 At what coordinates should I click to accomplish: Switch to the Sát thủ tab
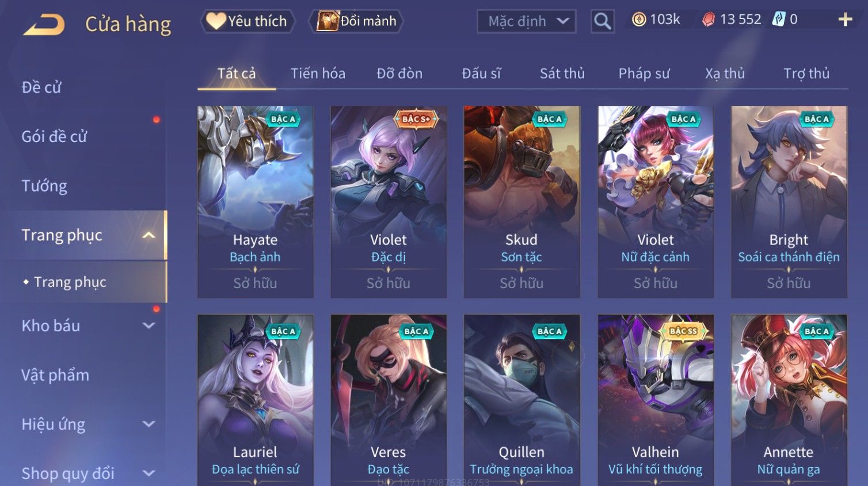(x=562, y=74)
